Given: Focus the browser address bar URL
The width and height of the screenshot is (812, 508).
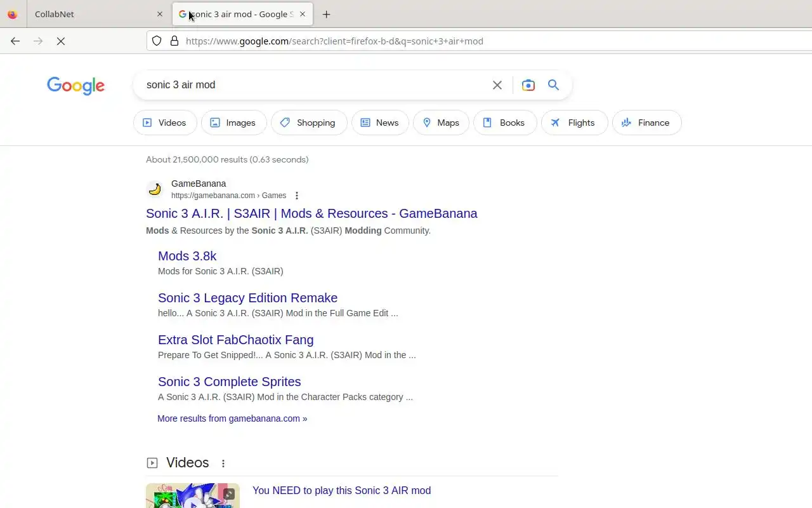Looking at the screenshot, I should point(334,41).
